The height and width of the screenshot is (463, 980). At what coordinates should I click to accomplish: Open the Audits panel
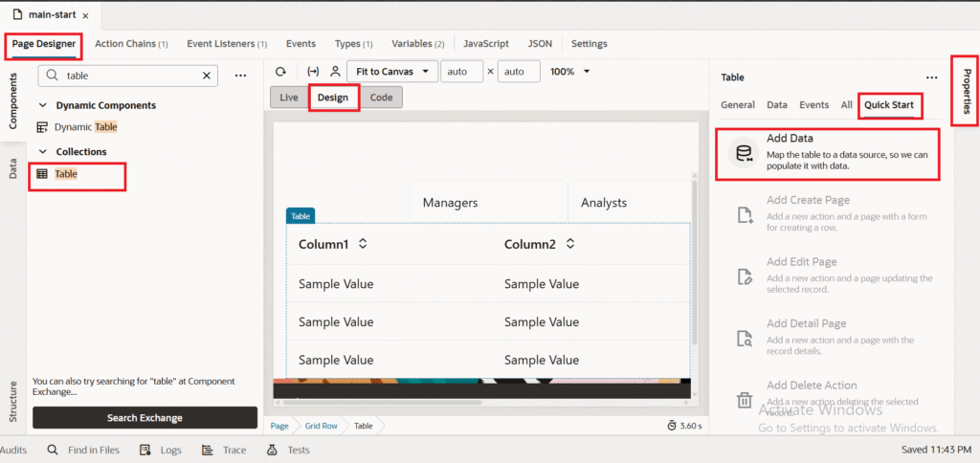pyautogui.click(x=13, y=450)
